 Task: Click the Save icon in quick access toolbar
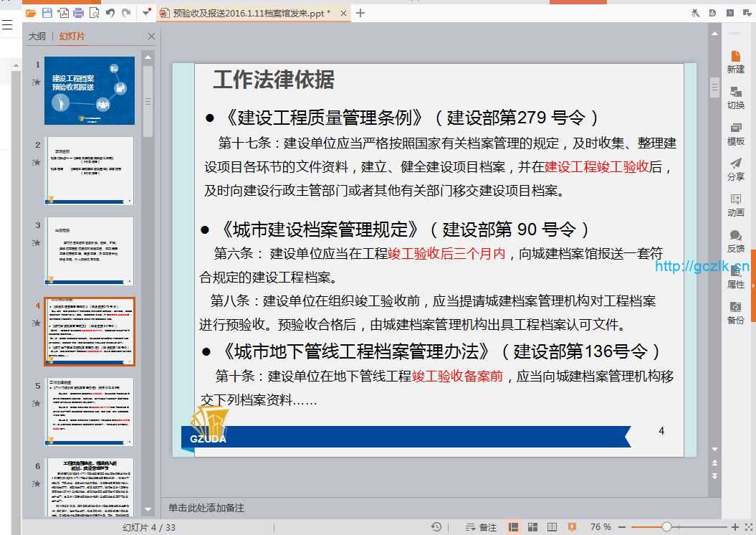(x=47, y=13)
